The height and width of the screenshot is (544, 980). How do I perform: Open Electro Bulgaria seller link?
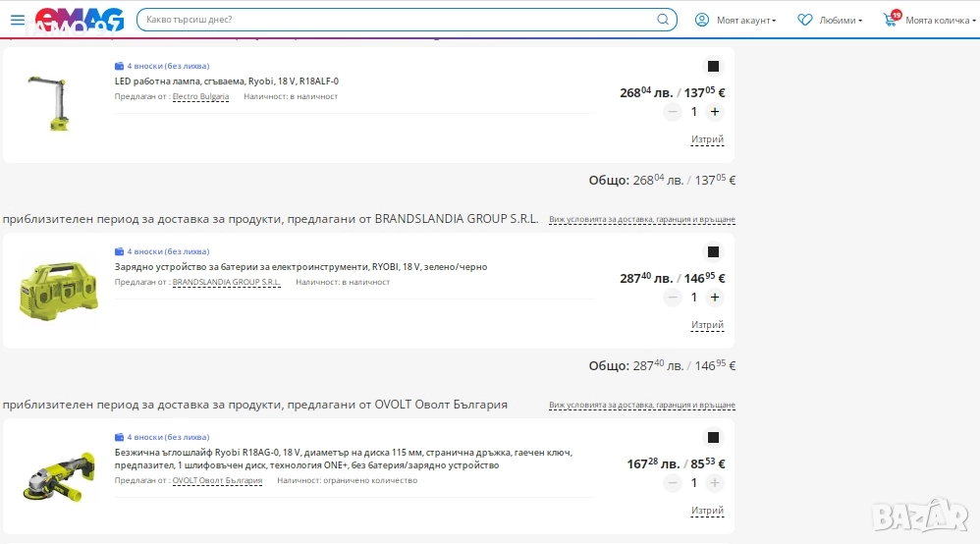200,97
